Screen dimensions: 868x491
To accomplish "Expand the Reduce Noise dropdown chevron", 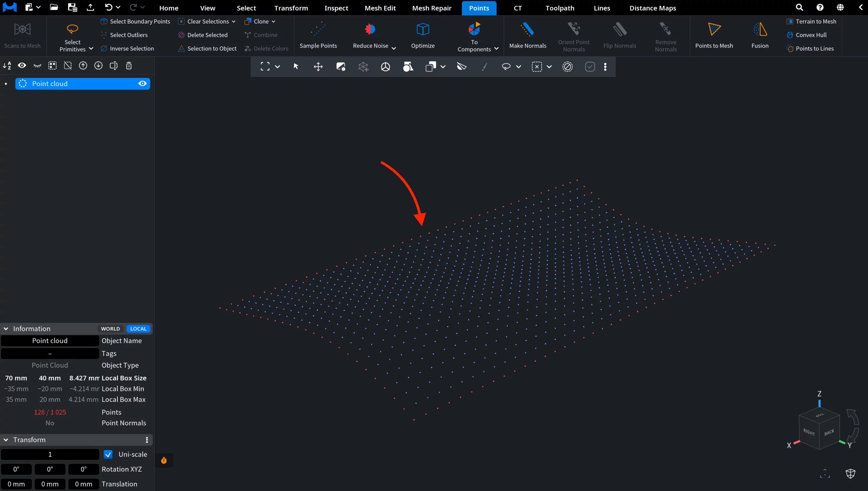I will point(394,48).
